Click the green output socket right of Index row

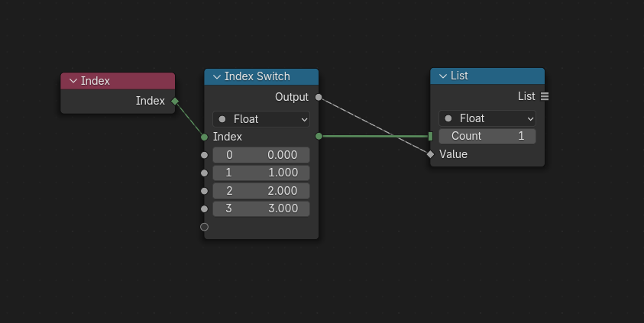[319, 136]
